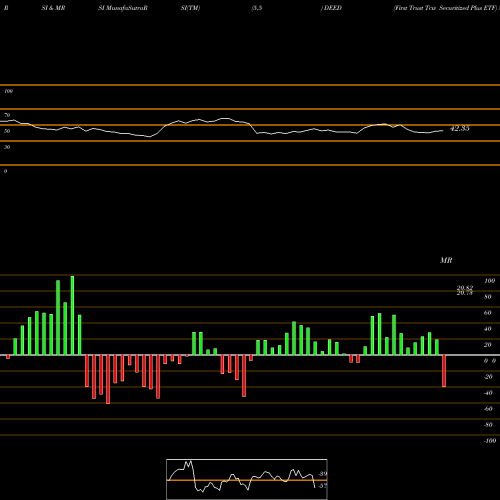Open the mini oscillator thumbnail chart
500x500 pixels.
click(247, 479)
